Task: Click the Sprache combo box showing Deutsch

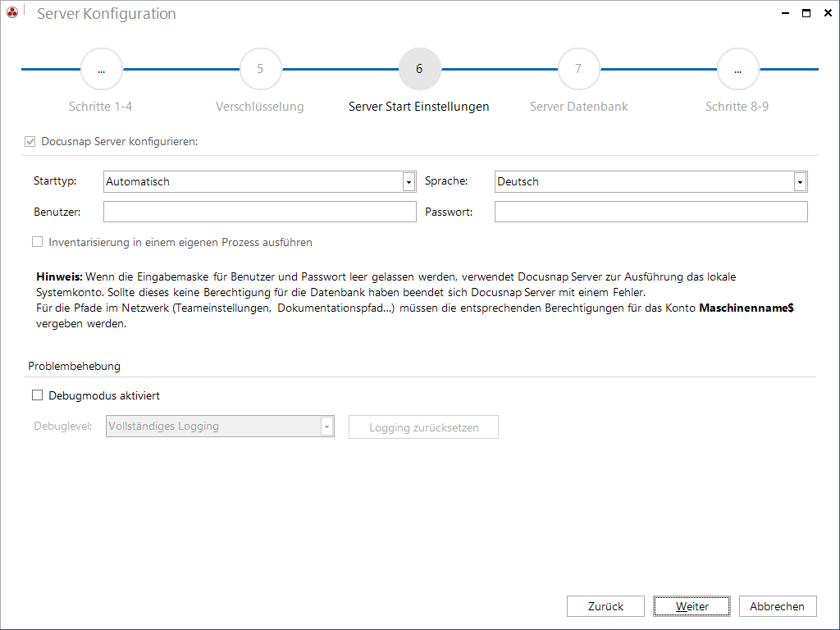Action: [651, 182]
